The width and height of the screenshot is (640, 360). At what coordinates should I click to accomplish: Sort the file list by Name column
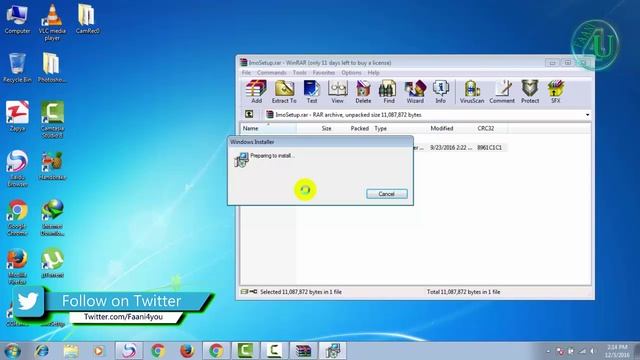(x=268, y=128)
